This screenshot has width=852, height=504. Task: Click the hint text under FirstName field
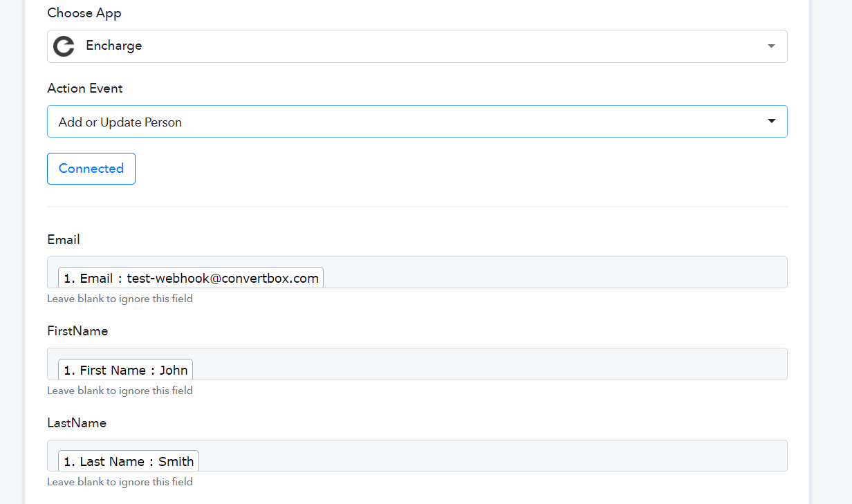click(x=120, y=391)
